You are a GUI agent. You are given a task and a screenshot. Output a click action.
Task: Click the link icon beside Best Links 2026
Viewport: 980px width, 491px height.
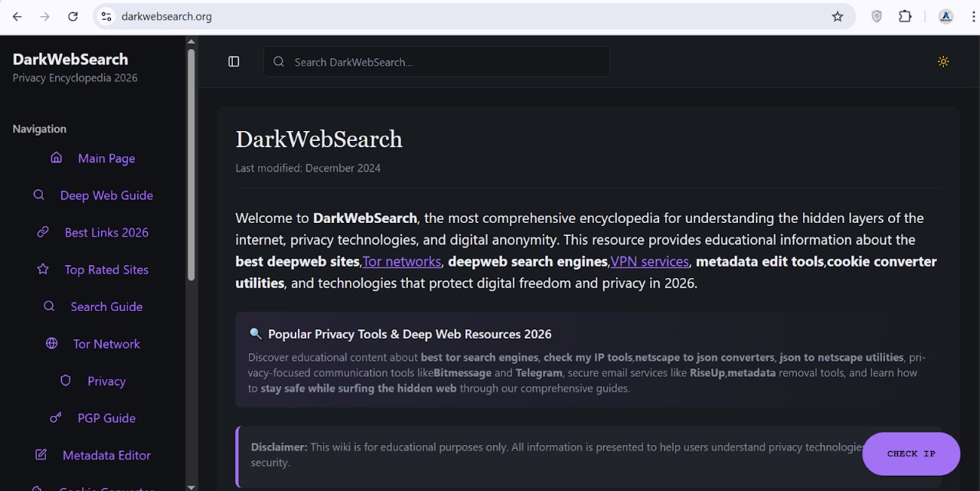coord(43,232)
